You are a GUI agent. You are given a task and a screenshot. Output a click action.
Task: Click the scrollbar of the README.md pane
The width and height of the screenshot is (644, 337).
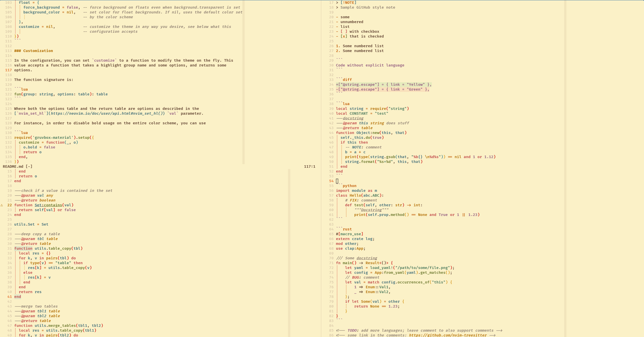243,81
